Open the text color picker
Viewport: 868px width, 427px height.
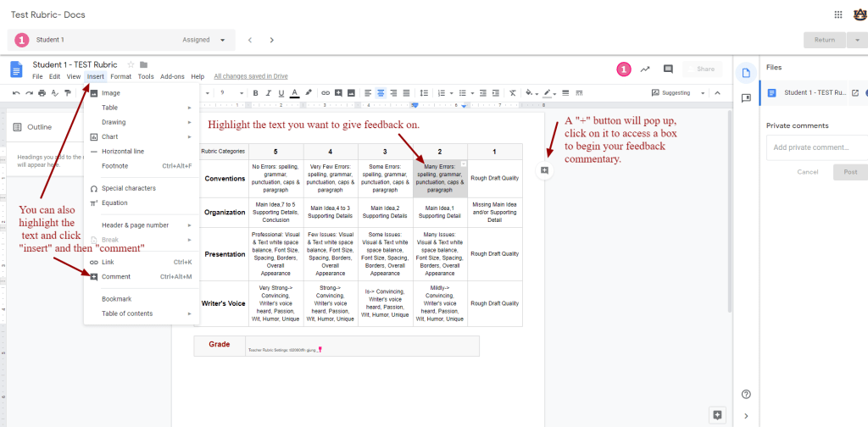[x=294, y=92]
